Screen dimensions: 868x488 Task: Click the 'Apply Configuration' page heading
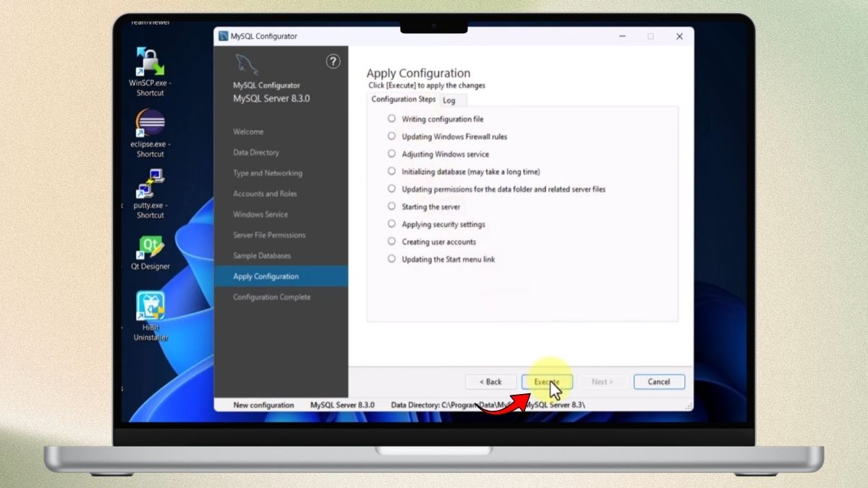click(418, 73)
